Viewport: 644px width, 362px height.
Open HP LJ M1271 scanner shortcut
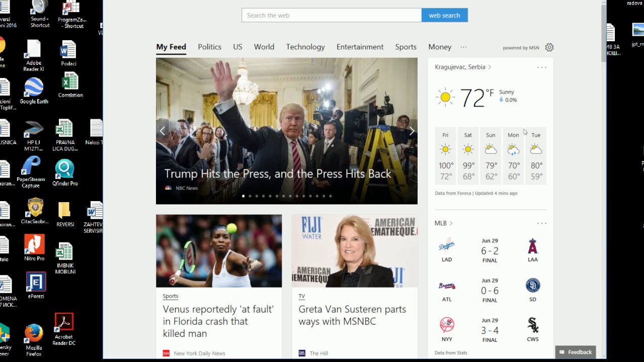click(34, 136)
